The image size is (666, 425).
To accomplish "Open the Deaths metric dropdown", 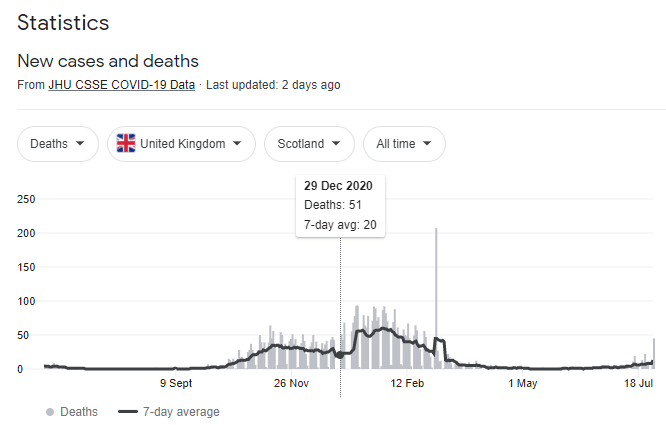I will (x=58, y=144).
